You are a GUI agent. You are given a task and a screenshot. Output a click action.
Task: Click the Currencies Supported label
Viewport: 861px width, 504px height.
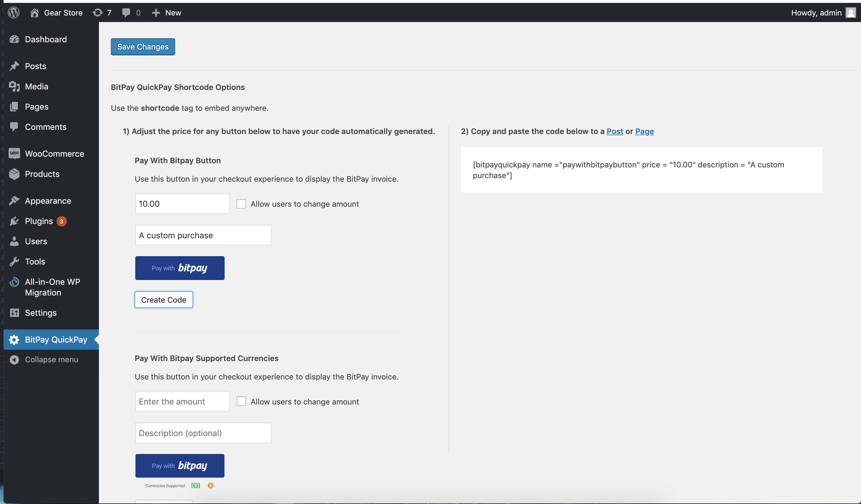coord(165,486)
